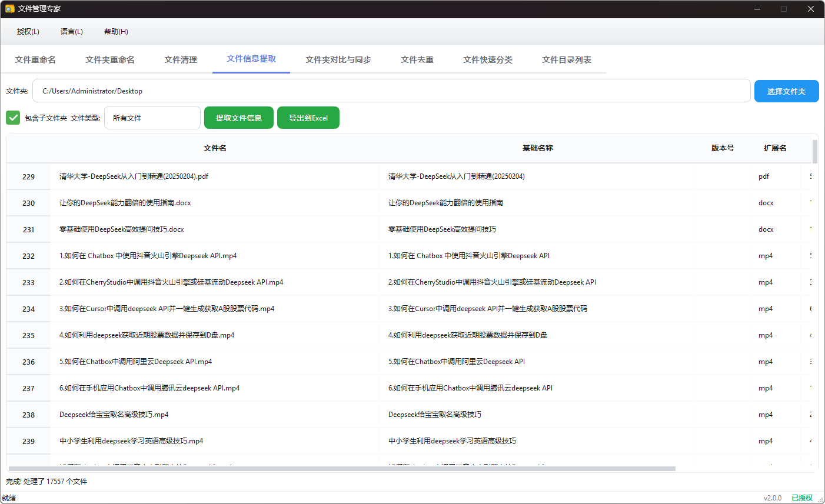Open the 语言(L) menu

(71, 31)
